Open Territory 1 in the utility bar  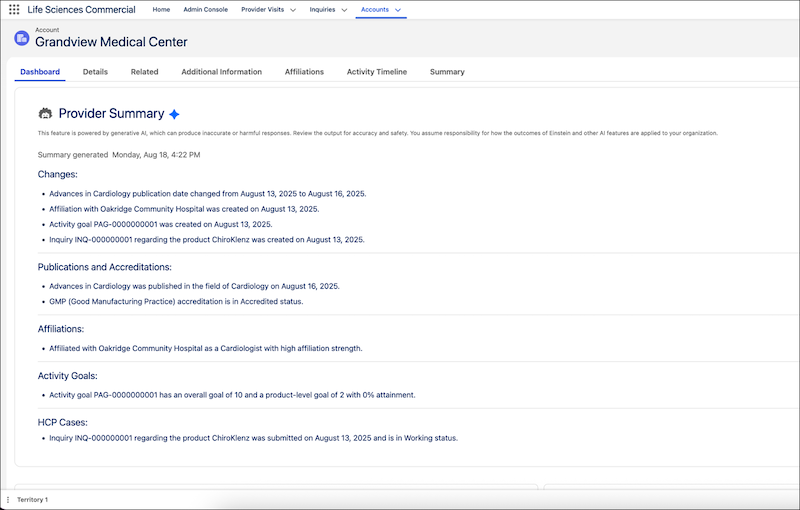(x=32, y=500)
